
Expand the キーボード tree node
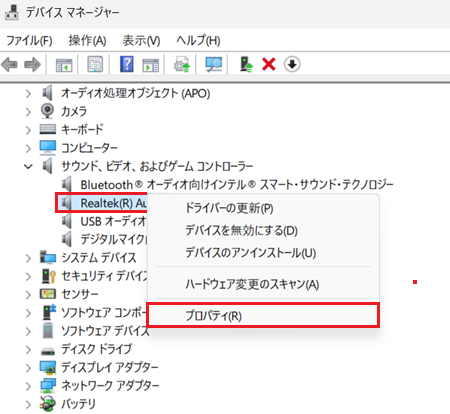pyautogui.click(x=28, y=130)
